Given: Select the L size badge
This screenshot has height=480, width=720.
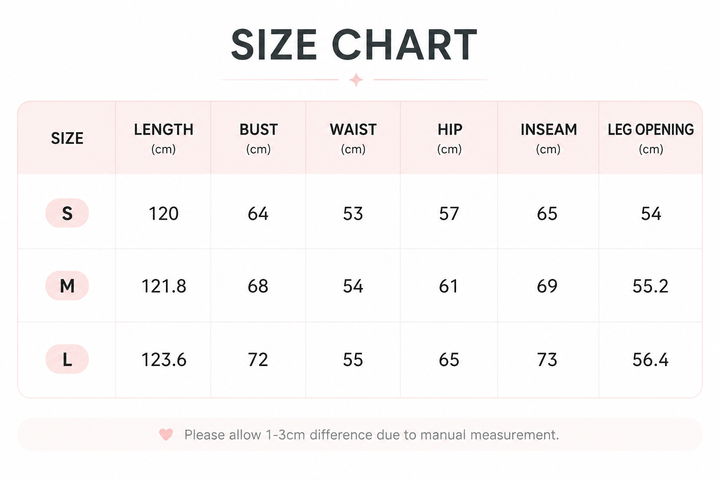Looking at the screenshot, I should tap(67, 359).
